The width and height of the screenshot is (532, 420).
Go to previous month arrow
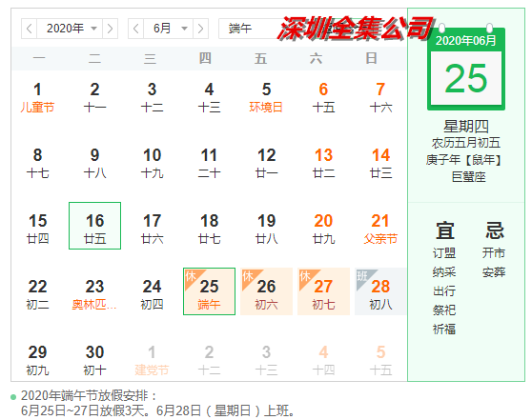135,29
